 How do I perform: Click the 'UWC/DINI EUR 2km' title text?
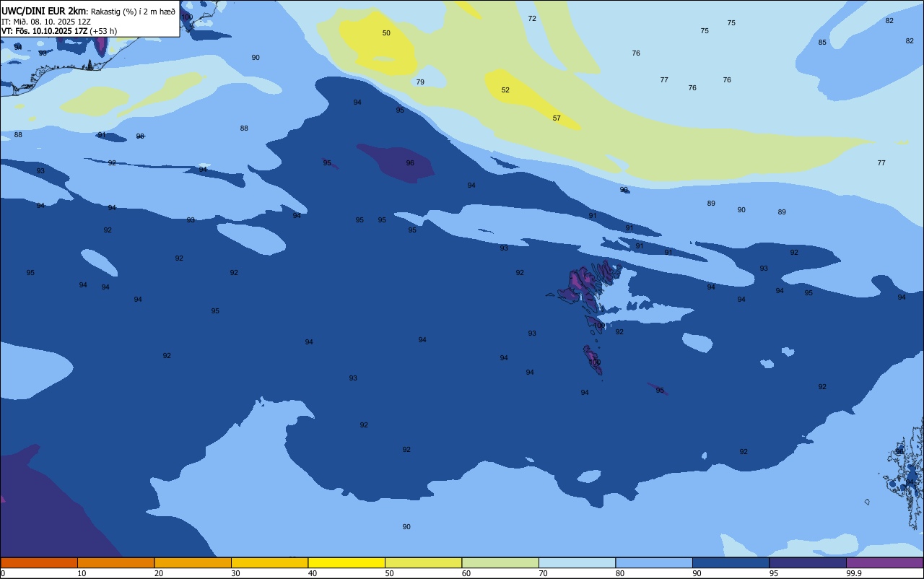pos(43,11)
